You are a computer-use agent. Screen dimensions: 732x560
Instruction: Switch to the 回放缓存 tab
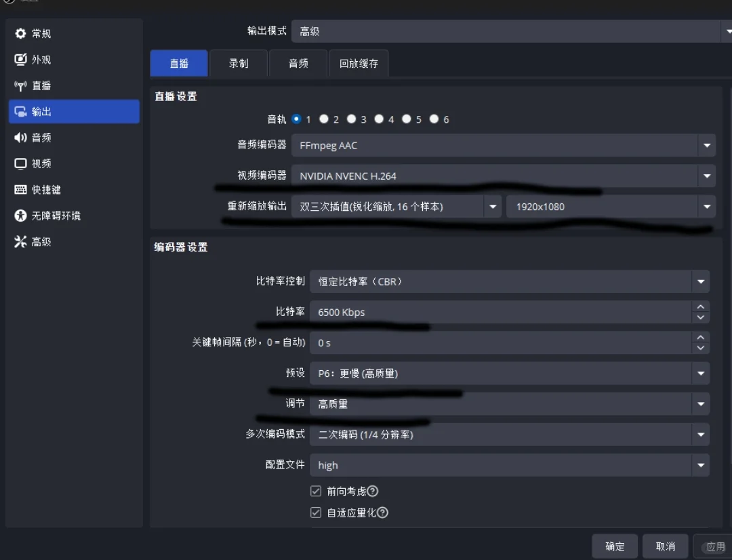(359, 63)
